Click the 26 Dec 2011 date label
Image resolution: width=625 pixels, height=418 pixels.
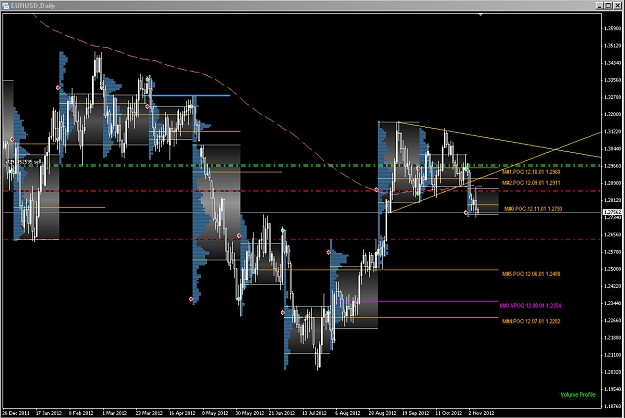click(16, 413)
